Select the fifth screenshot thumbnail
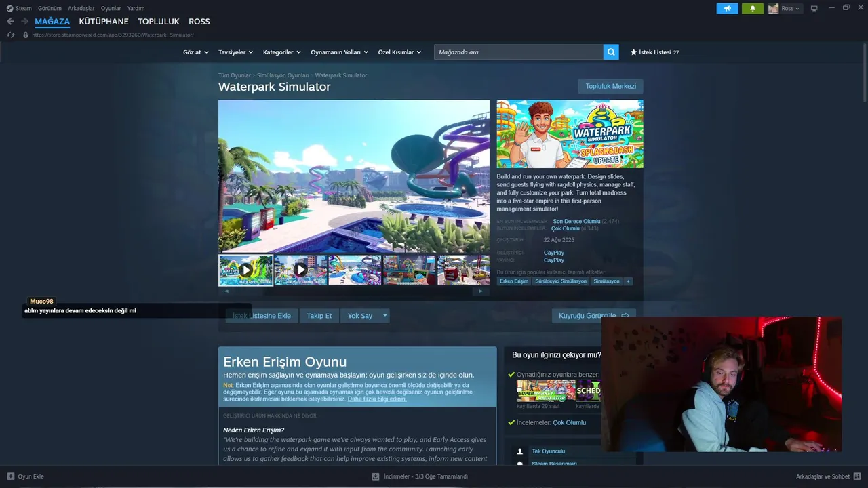This screenshot has height=488, width=868. click(464, 270)
